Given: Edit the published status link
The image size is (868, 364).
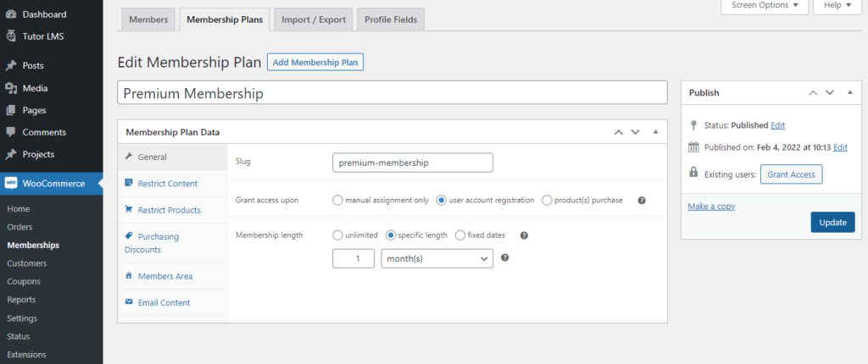Looking at the screenshot, I should (777, 125).
